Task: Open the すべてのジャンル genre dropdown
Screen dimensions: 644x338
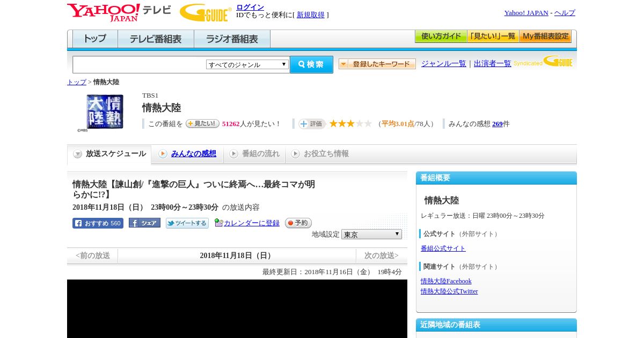Action: click(x=247, y=64)
